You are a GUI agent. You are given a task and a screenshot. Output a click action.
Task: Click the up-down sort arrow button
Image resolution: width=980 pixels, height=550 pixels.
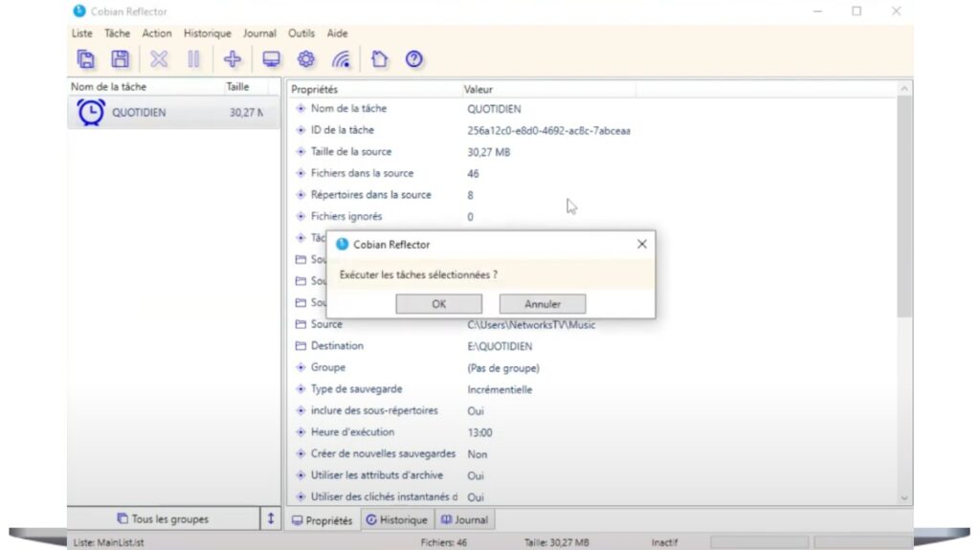271,518
